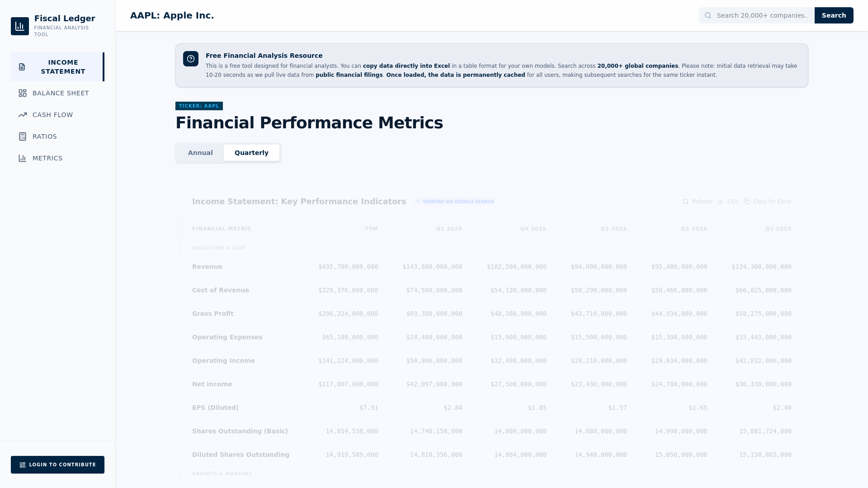The width and height of the screenshot is (868, 488).
Task: Click the Revenue row label
Action: tap(207, 267)
